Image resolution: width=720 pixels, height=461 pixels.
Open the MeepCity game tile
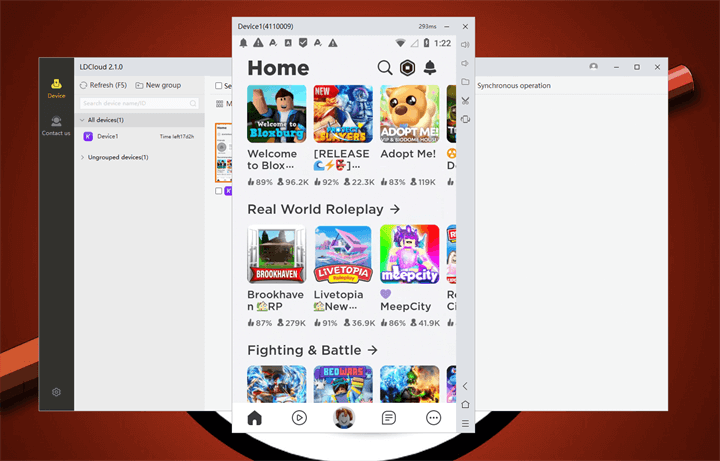[x=410, y=254]
